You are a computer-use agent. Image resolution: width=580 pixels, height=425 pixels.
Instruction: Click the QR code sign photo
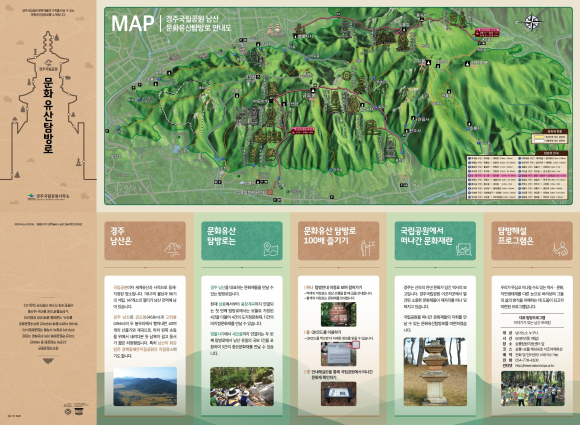pos(339,354)
